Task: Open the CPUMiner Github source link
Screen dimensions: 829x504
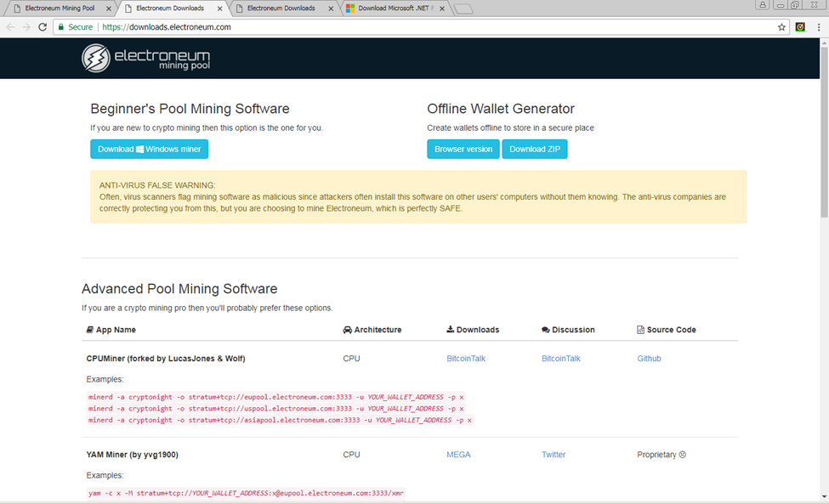Action: click(649, 359)
